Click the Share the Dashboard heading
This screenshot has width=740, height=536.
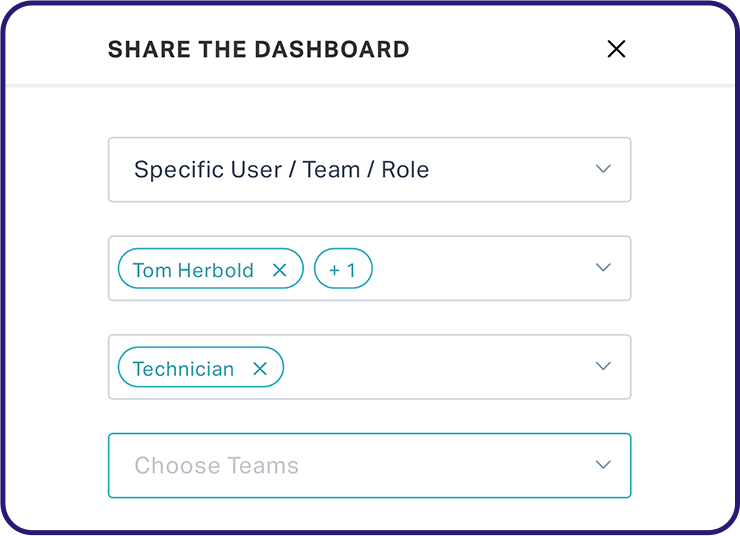click(x=259, y=50)
